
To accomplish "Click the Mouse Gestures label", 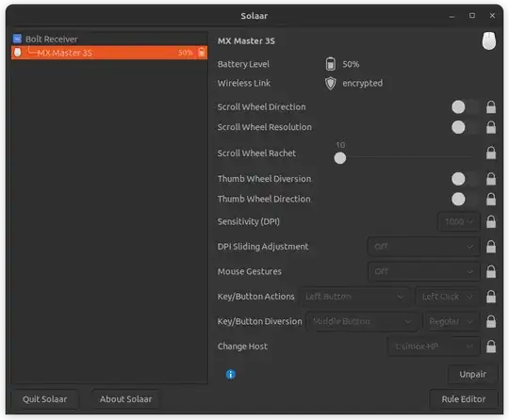I will click(x=249, y=271).
